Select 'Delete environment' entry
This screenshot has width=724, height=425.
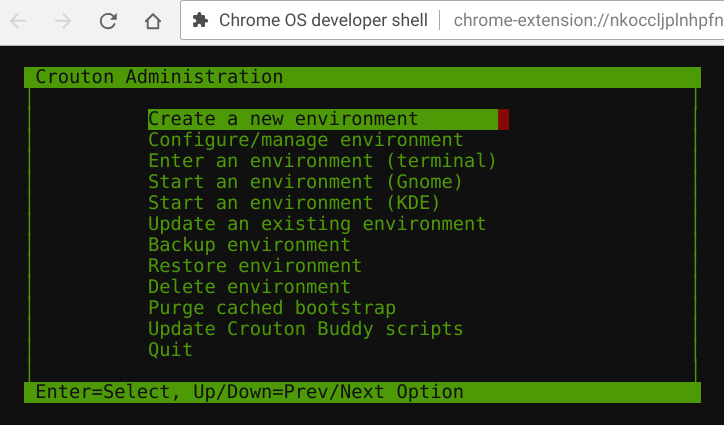pyautogui.click(x=249, y=287)
